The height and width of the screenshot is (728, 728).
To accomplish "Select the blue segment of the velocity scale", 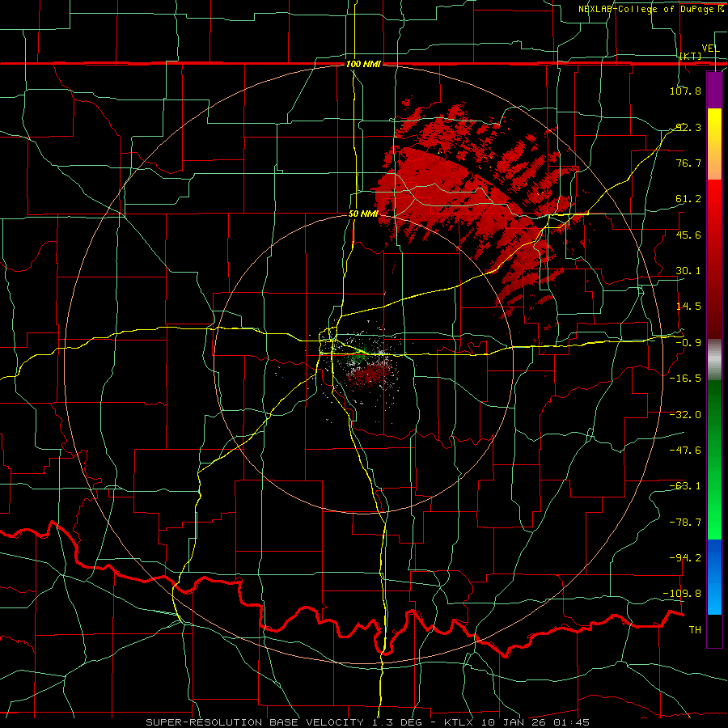I will pos(714,577).
